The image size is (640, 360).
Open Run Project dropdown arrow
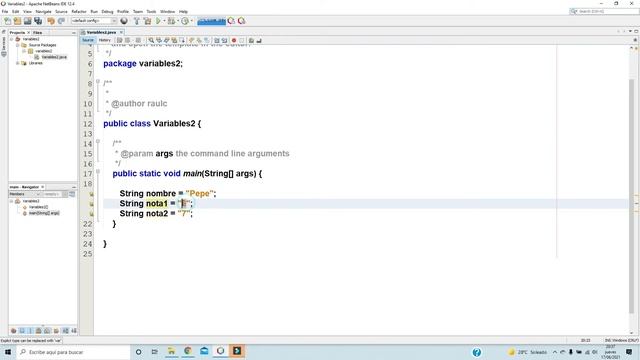[x=164, y=21]
